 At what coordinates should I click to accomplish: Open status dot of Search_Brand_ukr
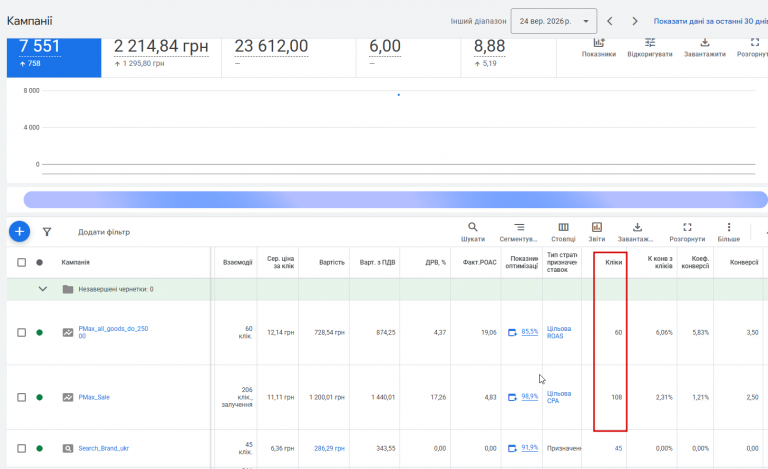40,448
